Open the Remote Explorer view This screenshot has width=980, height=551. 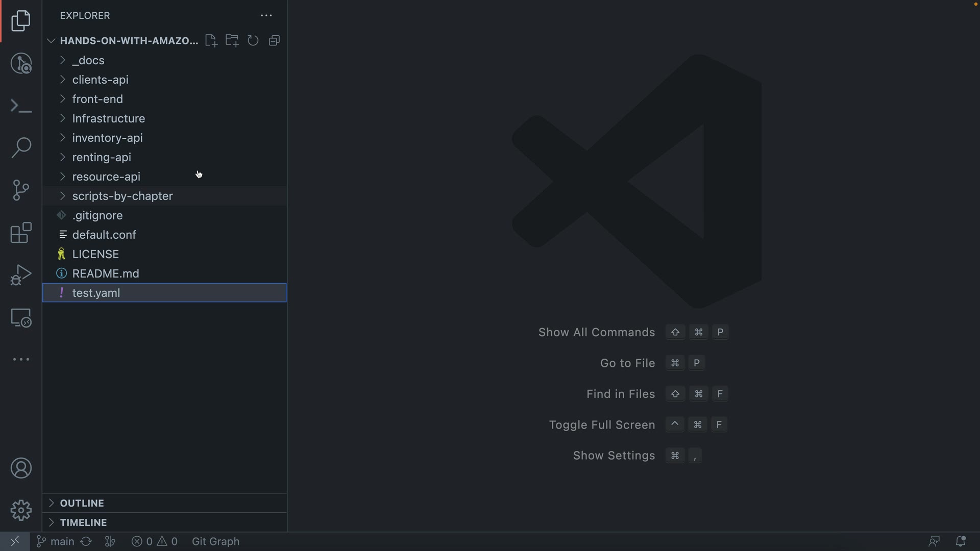[21, 318]
